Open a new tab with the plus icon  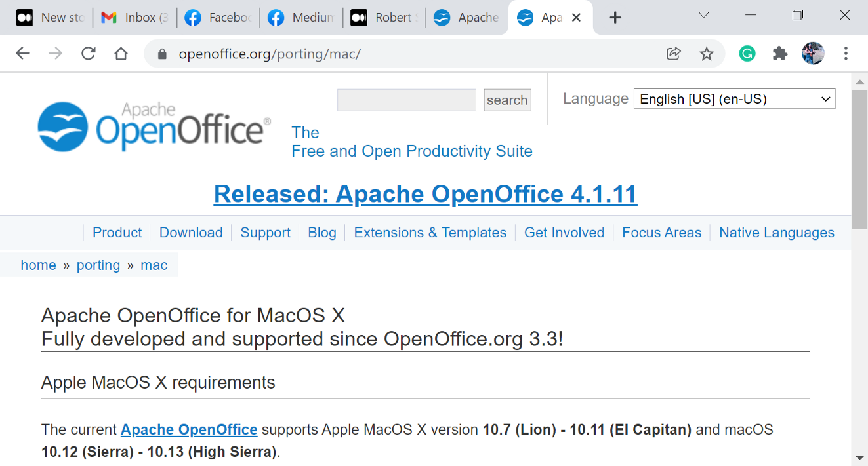615,18
